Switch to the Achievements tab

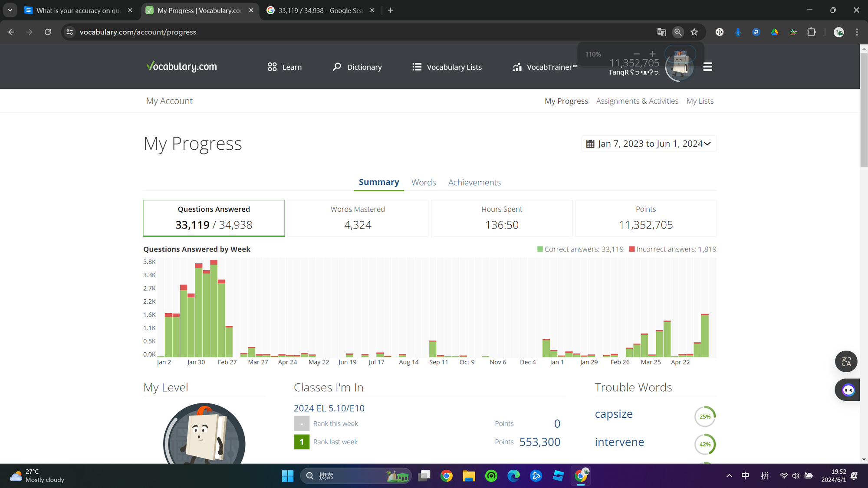(474, 183)
